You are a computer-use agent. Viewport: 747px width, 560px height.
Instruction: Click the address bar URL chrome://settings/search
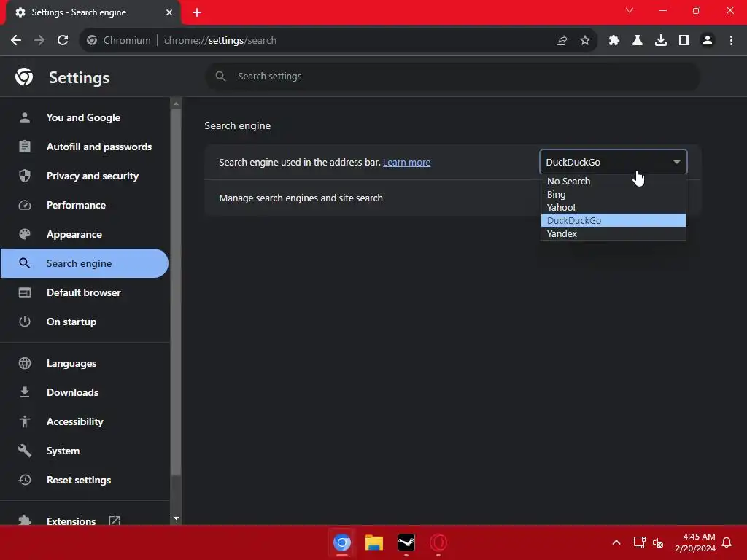(220, 41)
